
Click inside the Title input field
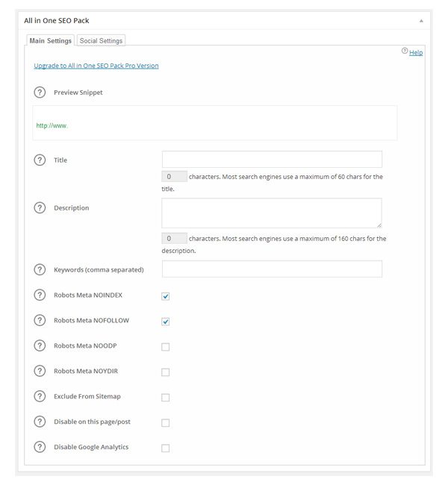click(272, 159)
